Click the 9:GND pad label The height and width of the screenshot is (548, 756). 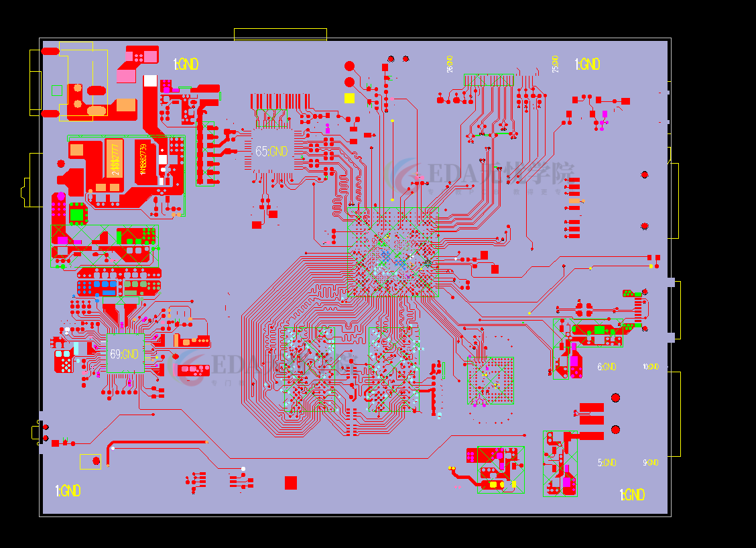650,462
